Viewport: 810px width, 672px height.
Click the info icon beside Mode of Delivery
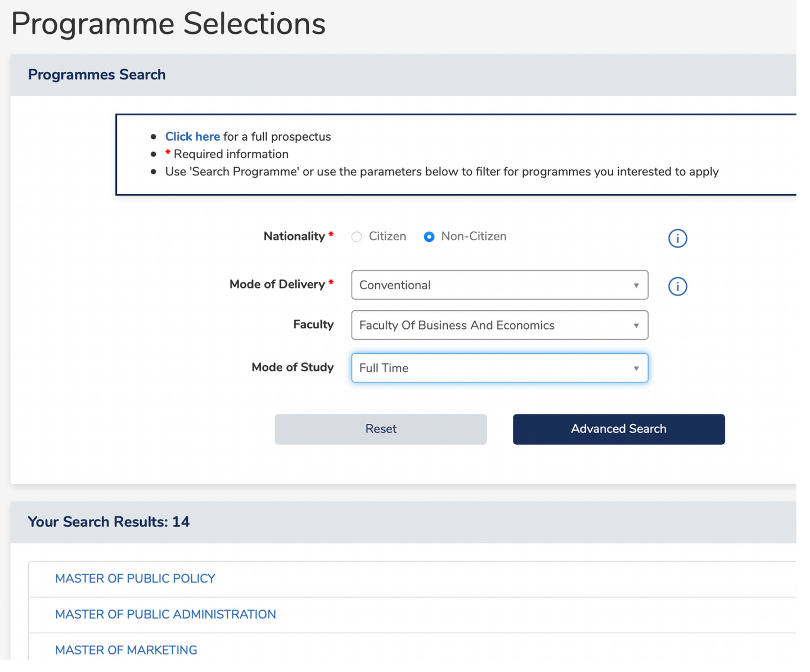click(x=677, y=287)
